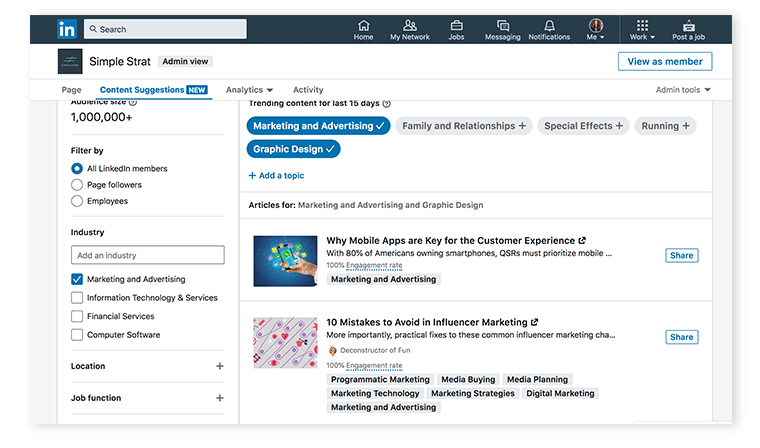Share the Mobile Apps article
This screenshot has width=760, height=448.
coord(681,256)
